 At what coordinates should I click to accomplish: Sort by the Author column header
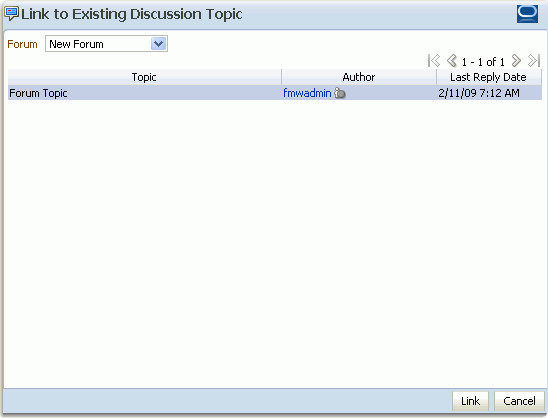pos(359,77)
